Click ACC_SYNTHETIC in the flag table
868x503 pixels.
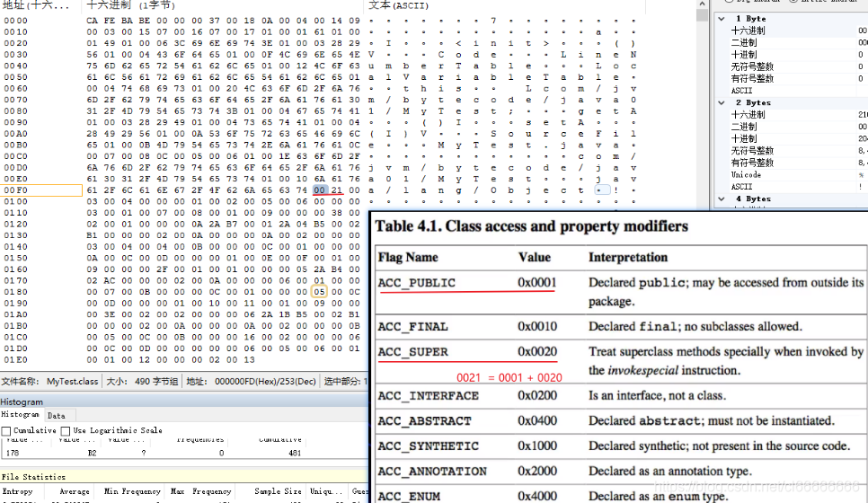tap(429, 446)
